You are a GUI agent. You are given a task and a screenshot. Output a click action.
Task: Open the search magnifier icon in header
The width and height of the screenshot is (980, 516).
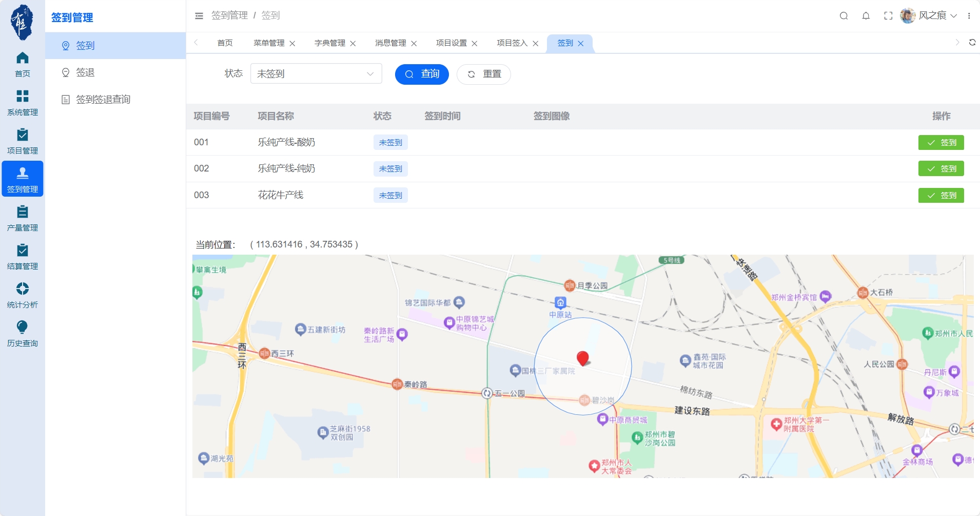point(844,16)
